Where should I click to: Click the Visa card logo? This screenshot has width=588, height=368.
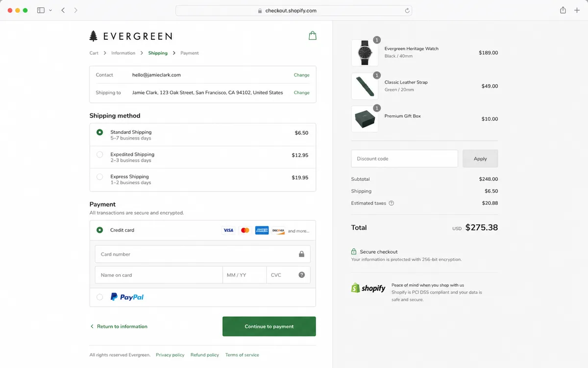[x=228, y=230]
